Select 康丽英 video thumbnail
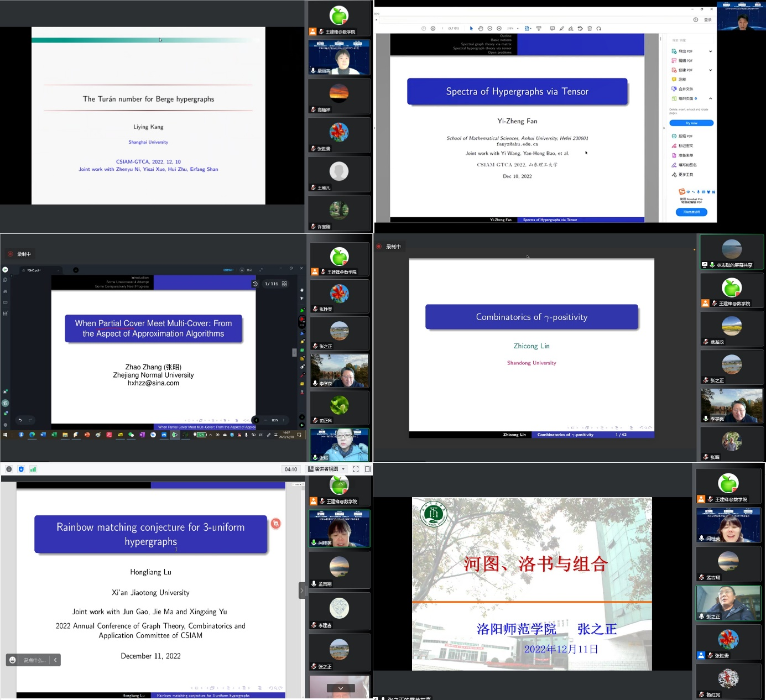 pyautogui.click(x=339, y=58)
